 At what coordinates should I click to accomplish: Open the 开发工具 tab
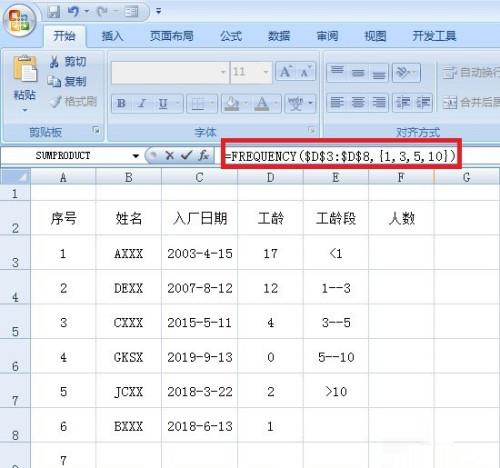pyautogui.click(x=434, y=36)
